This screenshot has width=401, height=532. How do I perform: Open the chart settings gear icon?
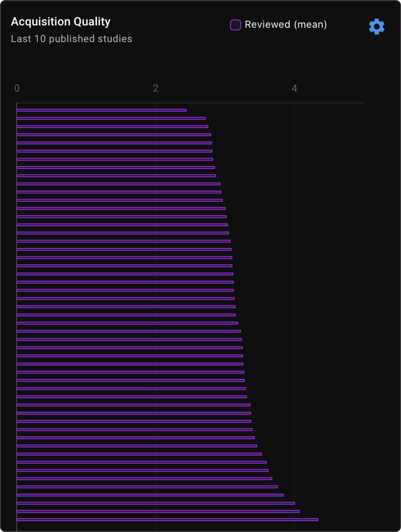click(x=376, y=26)
